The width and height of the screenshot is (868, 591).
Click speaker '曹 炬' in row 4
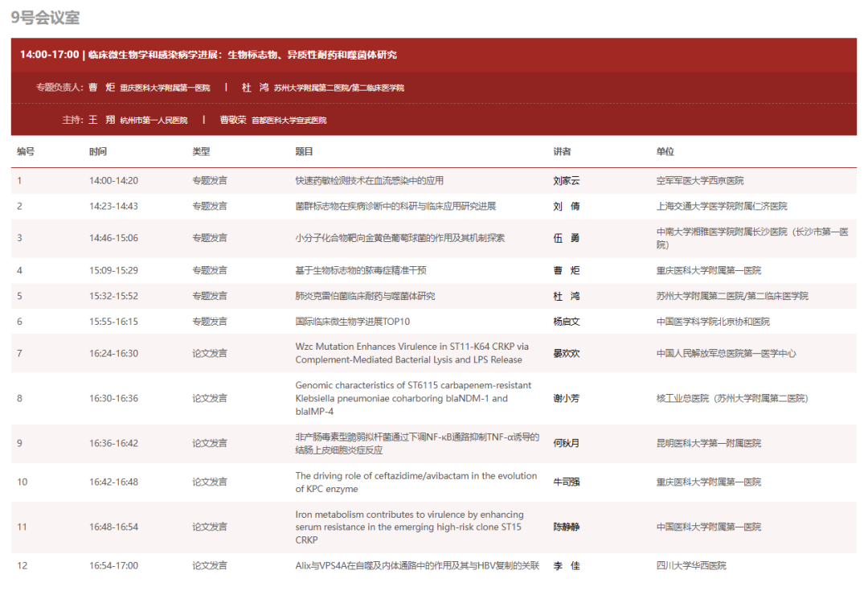567,270
